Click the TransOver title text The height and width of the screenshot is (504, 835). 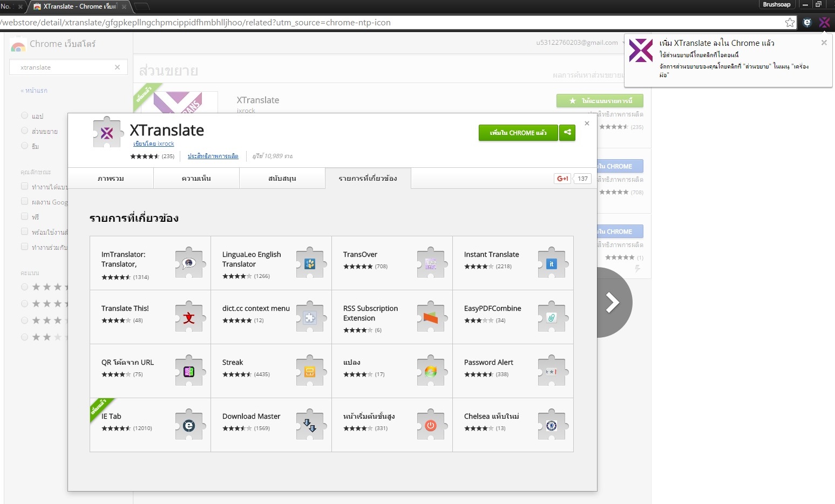point(360,255)
